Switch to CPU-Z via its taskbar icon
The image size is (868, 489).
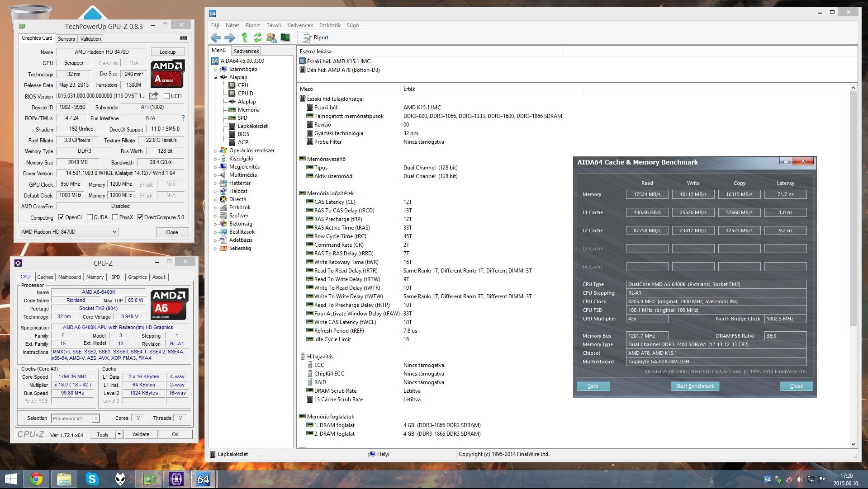(176, 479)
